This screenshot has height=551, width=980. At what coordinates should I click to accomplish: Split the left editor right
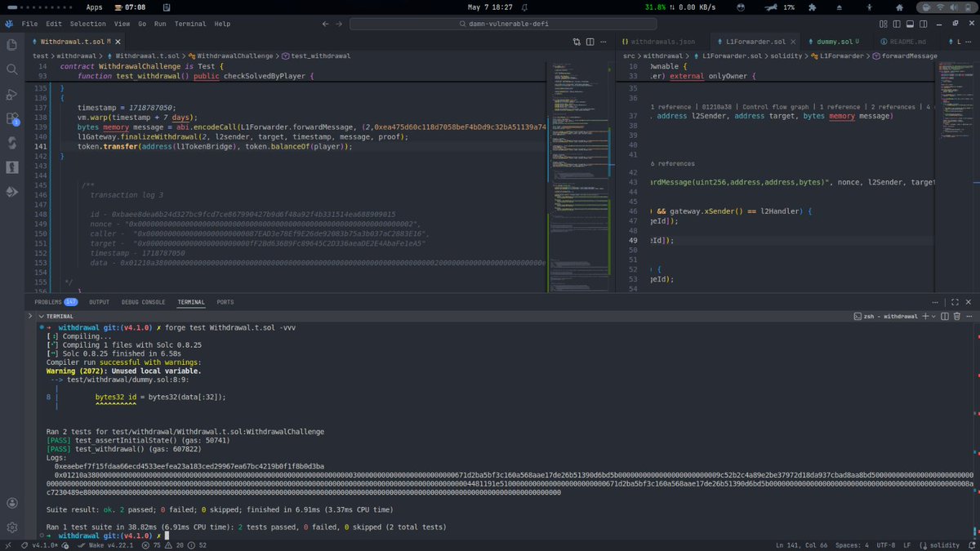coord(590,40)
